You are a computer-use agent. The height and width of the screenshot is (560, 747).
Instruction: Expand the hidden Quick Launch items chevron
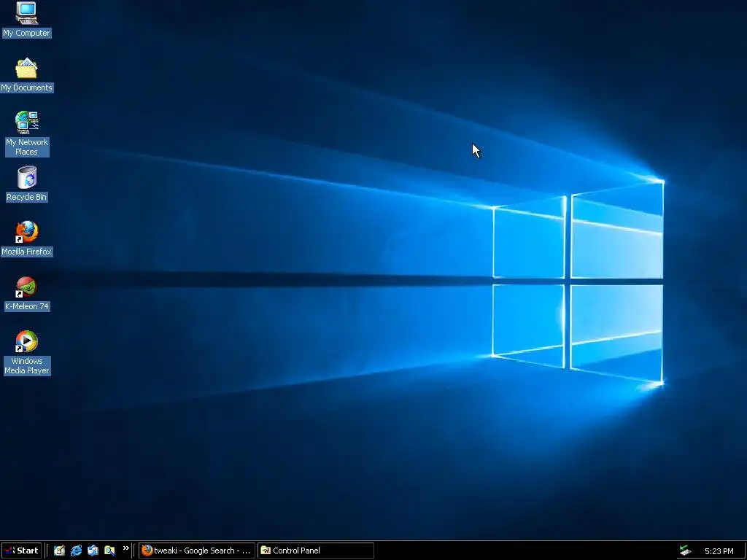pyautogui.click(x=125, y=548)
